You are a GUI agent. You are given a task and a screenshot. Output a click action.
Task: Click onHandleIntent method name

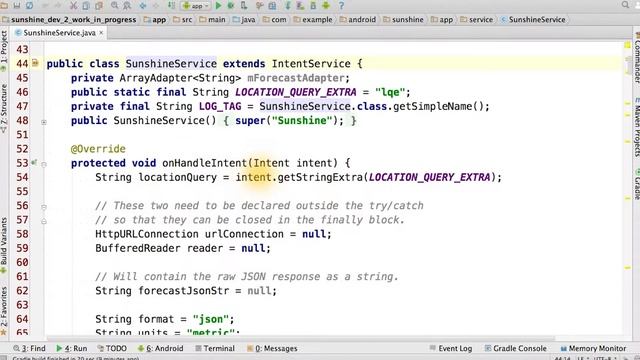click(205, 163)
